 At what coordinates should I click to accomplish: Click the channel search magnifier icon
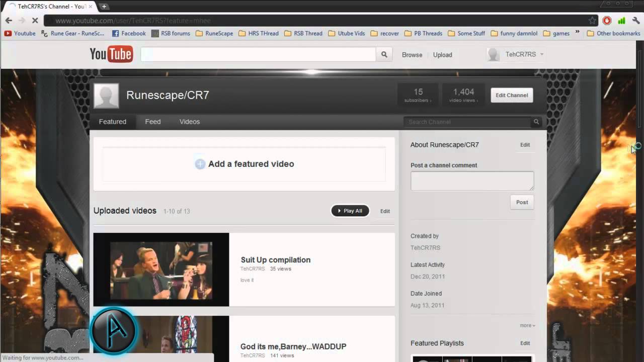pyautogui.click(x=536, y=122)
